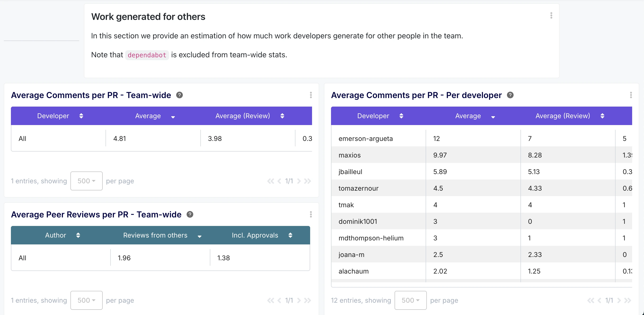Open options menu of Peer Reviews panel
The width and height of the screenshot is (644, 315).
[311, 215]
